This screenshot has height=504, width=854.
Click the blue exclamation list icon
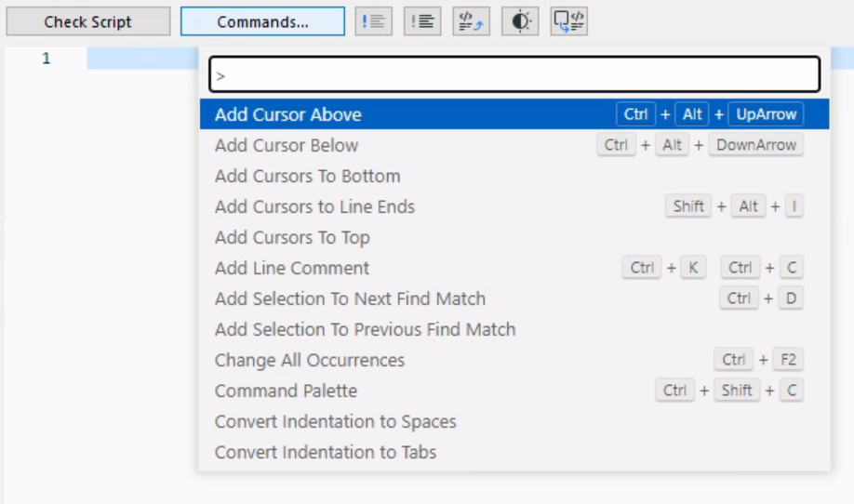374,21
